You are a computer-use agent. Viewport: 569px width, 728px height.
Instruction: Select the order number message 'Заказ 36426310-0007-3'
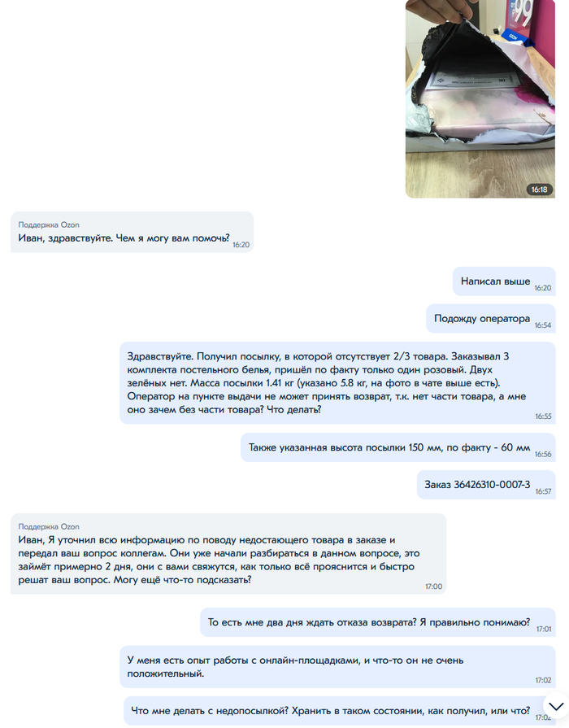(x=486, y=485)
